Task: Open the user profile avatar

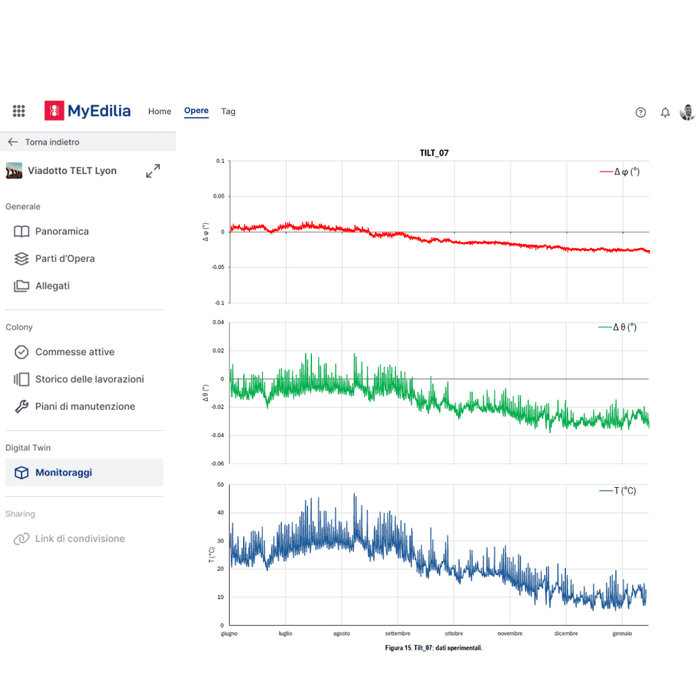Action: click(687, 112)
